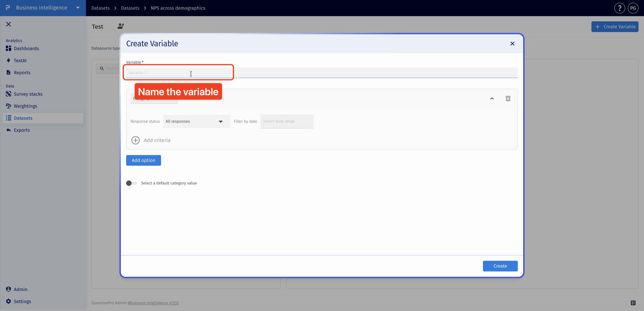Click second Datasets breadcrumb

pos(130,8)
